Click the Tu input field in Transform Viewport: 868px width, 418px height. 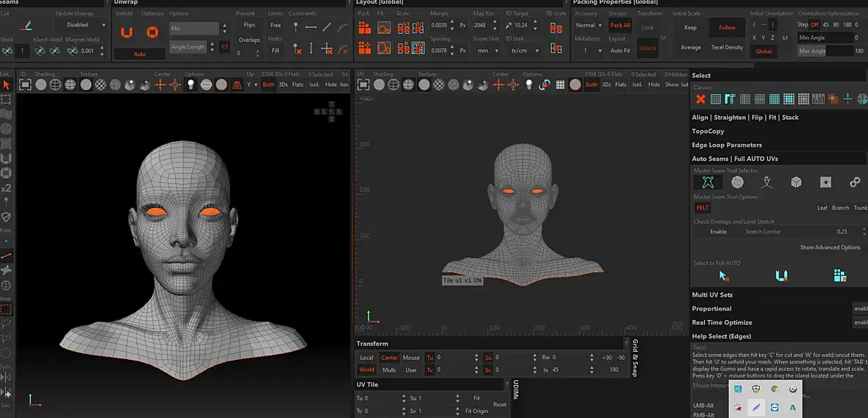[455, 358]
